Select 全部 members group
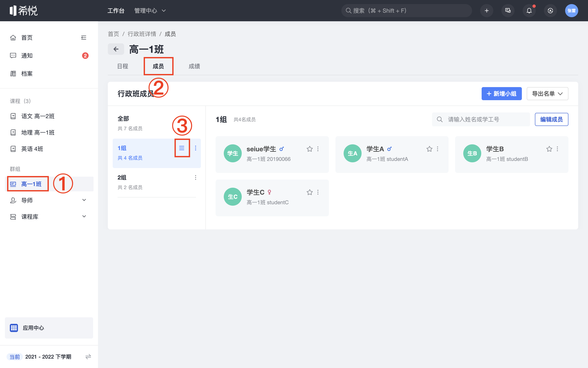This screenshot has height=368, width=588. click(157, 123)
